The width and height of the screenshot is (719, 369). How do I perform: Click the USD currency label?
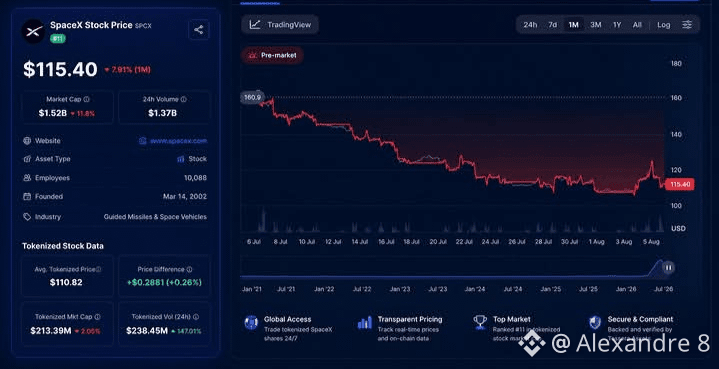click(x=679, y=228)
